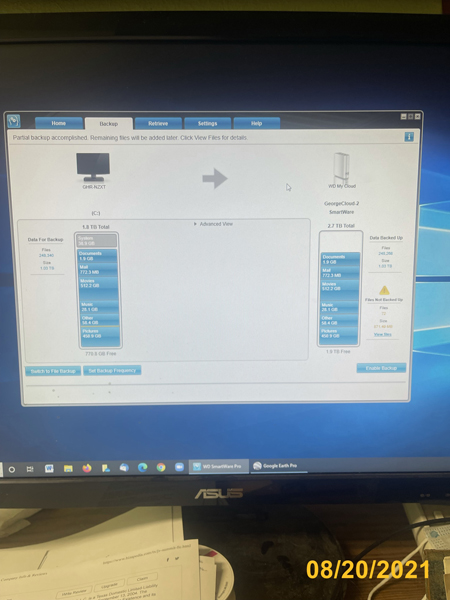
Task: Click the "(C:)" drive label
Action: [96, 213]
